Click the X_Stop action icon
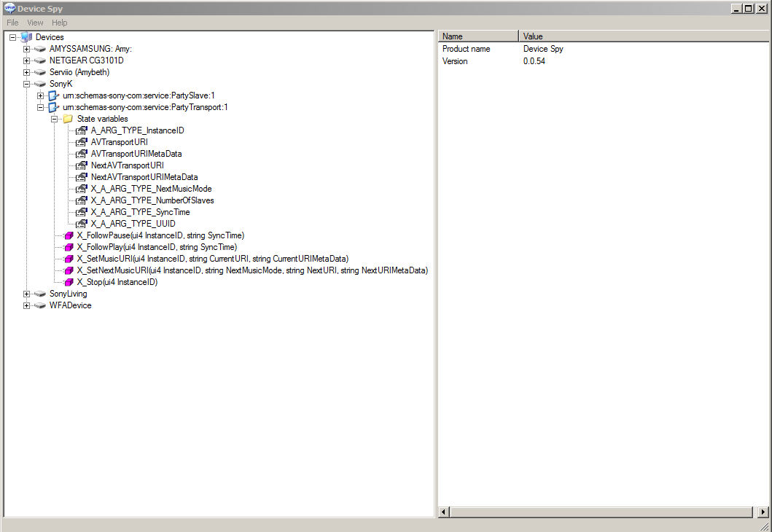The height and width of the screenshot is (532, 772). [x=69, y=282]
